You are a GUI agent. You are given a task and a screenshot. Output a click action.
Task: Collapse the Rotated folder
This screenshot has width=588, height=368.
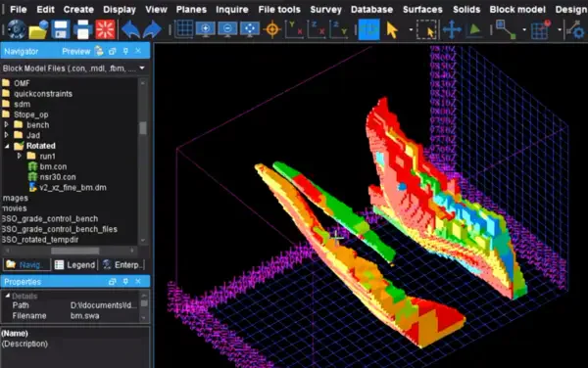pos(7,146)
